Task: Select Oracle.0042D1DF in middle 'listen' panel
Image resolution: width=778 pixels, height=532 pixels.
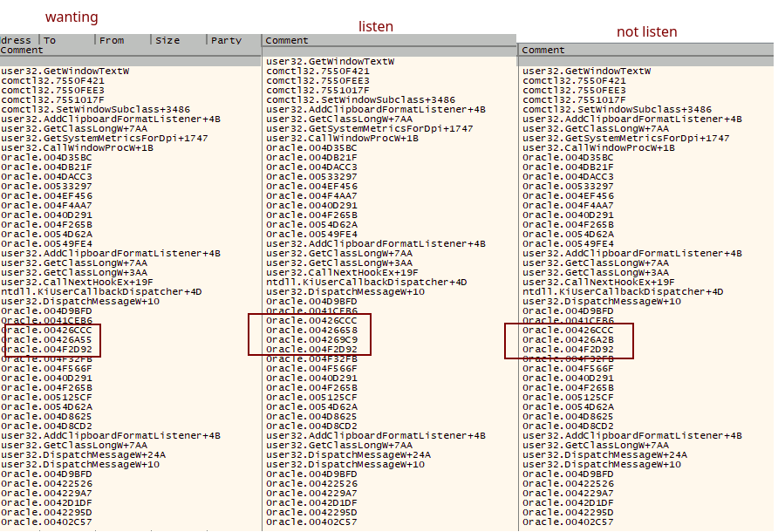Action: pos(311,502)
